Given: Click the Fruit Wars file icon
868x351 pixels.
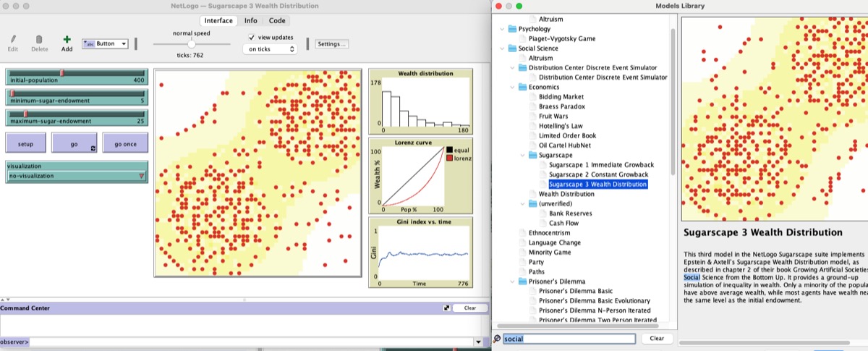Looking at the screenshot, I should pos(533,116).
